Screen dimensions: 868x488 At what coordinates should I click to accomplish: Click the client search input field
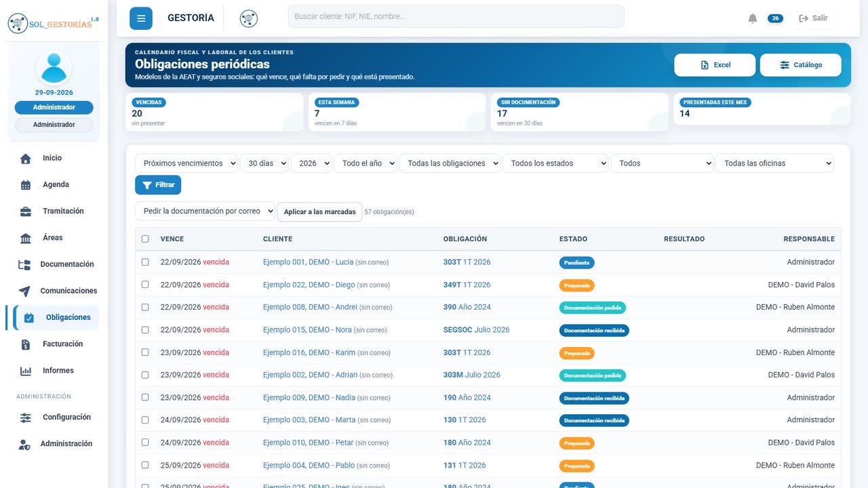[x=456, y=16]
